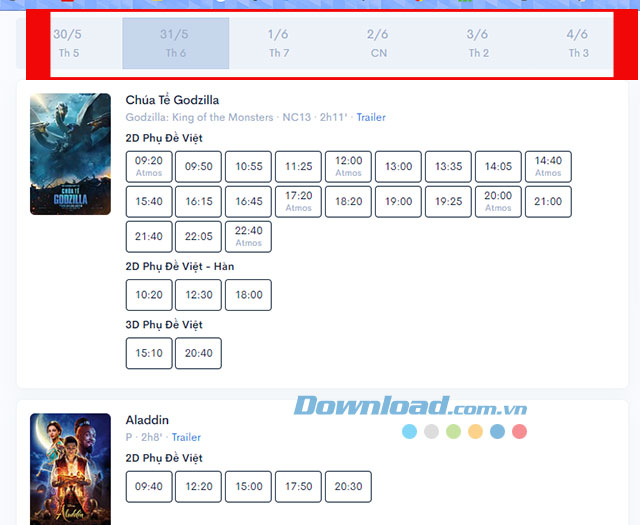This screenshot has height=525, width=640.
Task: Pick the 22:40 Atmos Godzilla showtime
Action: pos(248,237)
